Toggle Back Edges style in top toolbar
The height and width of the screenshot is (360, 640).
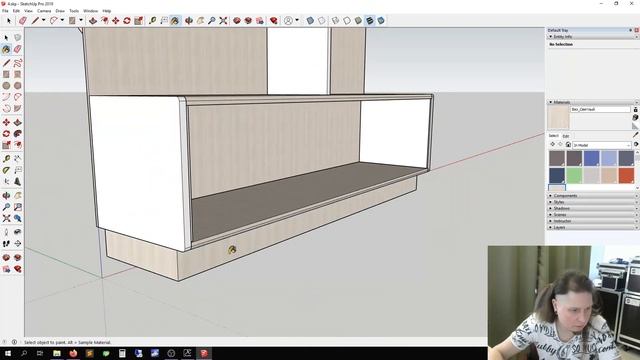click(x=322, y=20)
